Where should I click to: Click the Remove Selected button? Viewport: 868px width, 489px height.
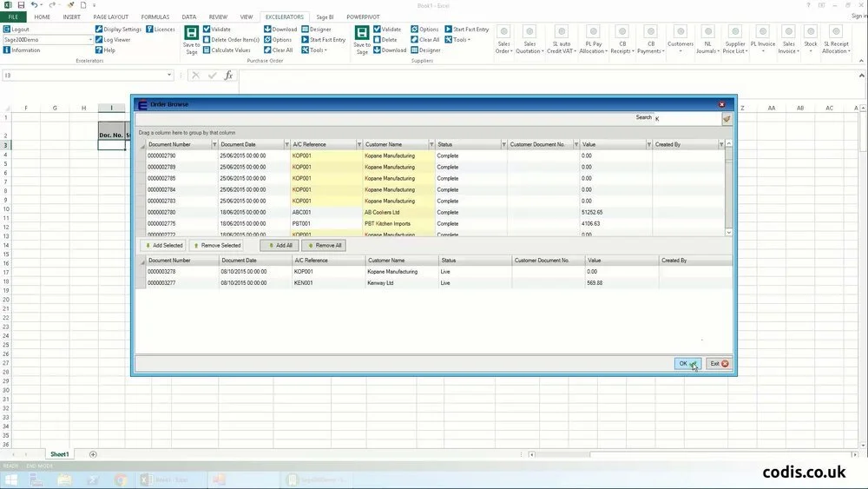click(x=217, y=245)
